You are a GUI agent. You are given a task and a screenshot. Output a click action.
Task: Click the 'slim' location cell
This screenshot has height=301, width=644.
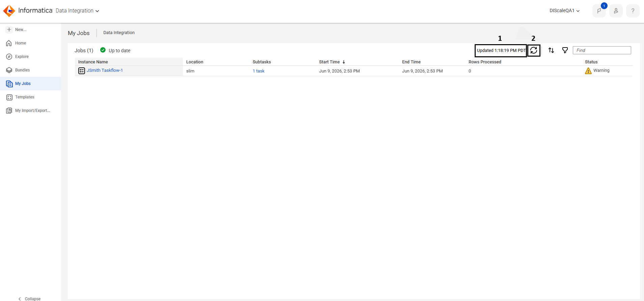190,71
